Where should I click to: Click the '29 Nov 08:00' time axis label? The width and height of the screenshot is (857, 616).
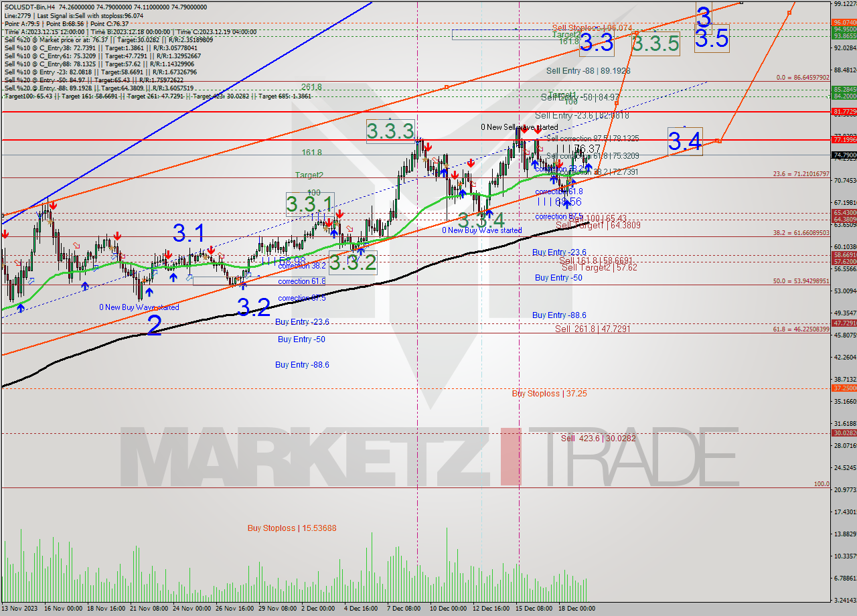pos(277,609)
